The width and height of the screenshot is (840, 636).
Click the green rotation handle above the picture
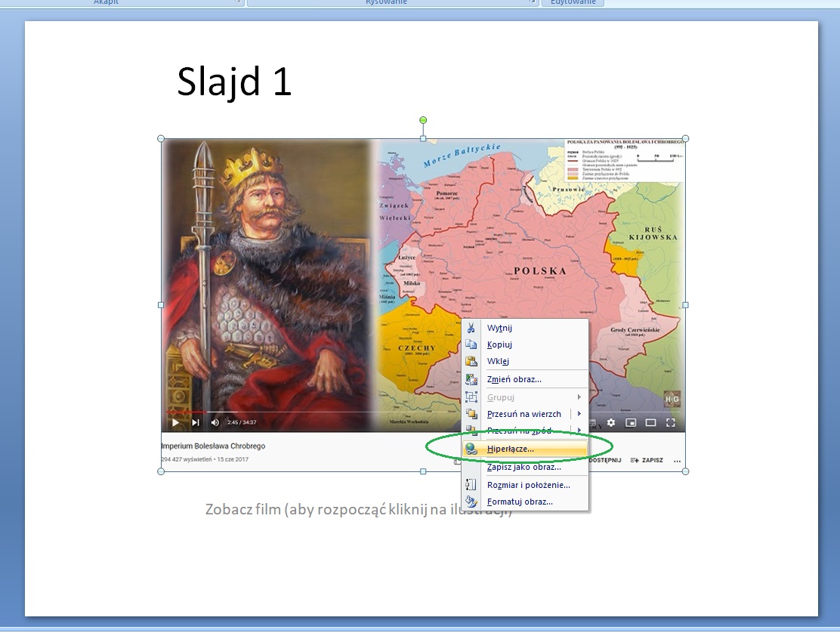(x=423, y=120)
